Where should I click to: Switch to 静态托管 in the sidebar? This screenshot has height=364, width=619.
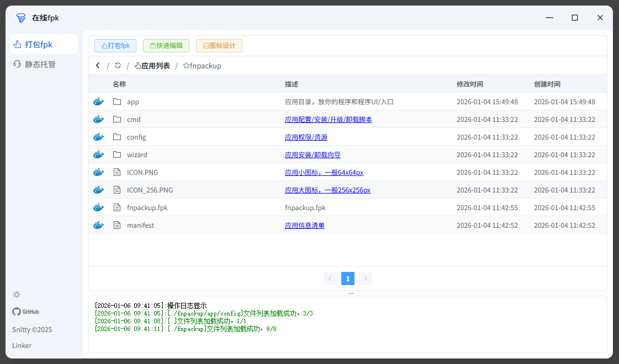pyautogui.click(x=34, y=65)
